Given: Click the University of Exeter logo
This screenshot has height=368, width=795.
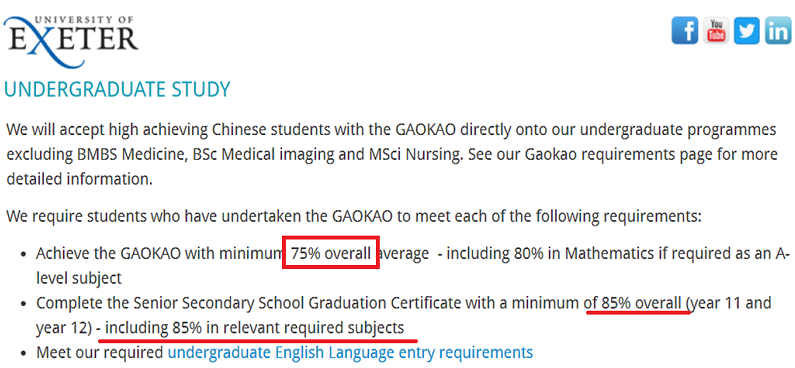Looking at the screenshot, I should 70,41.
